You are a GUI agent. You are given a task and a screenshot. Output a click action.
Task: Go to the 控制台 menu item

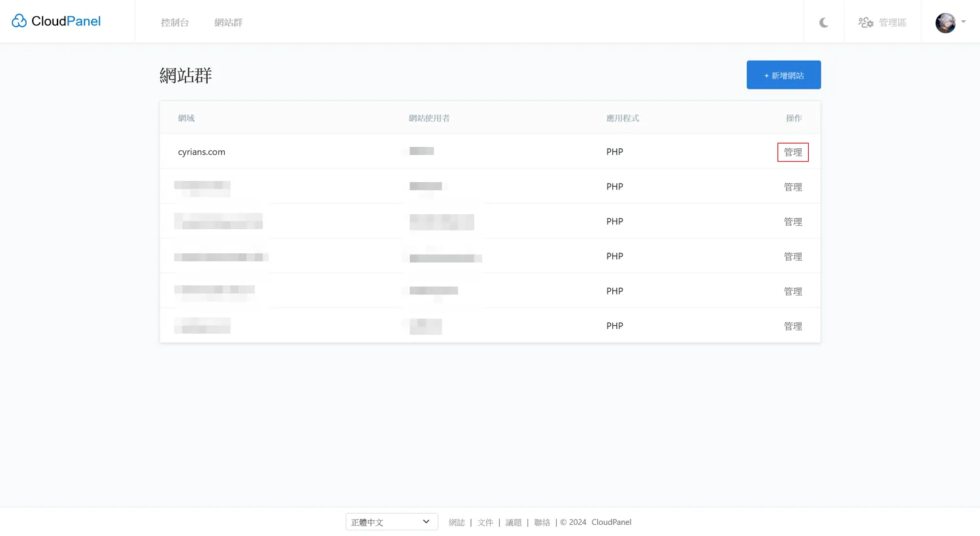coord(175,23)
